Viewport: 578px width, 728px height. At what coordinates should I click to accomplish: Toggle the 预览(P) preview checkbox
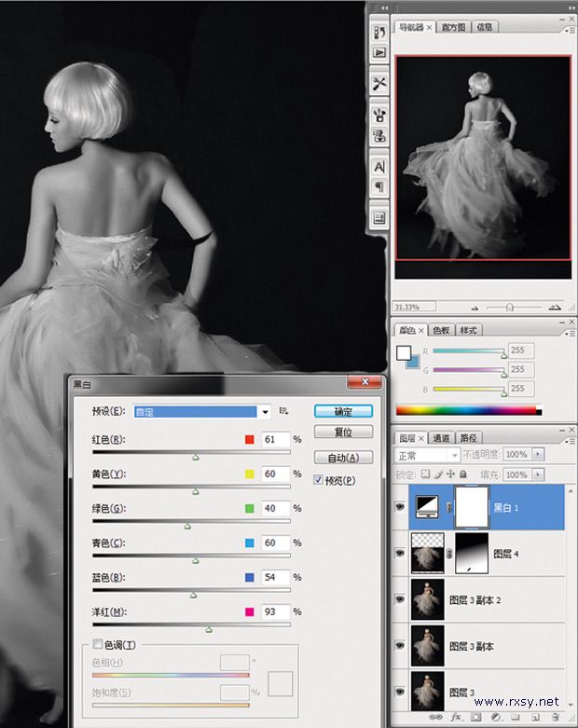click(319, 480)
